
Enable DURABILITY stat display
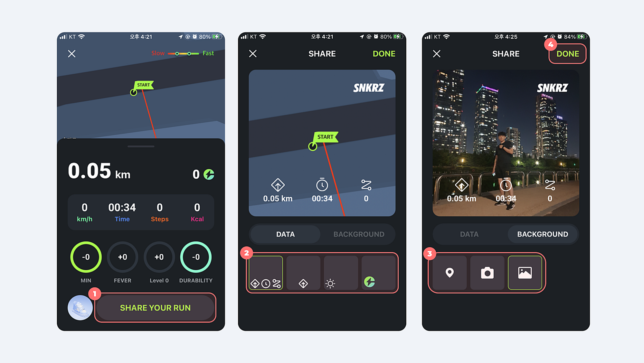(x=197, y=259)
